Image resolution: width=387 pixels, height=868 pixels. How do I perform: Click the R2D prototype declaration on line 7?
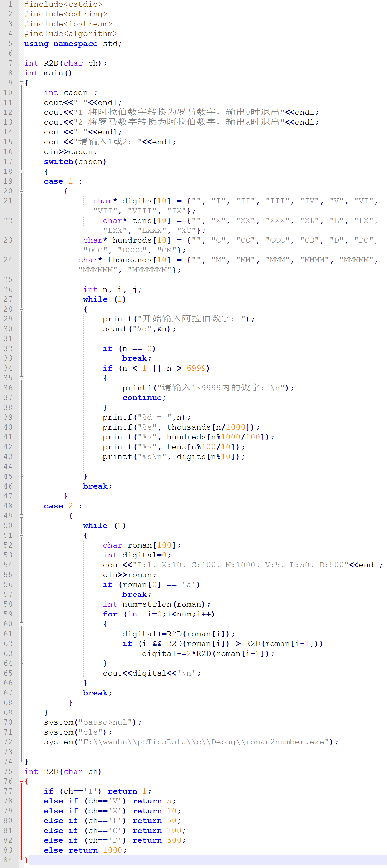click(x=66, y=63)
